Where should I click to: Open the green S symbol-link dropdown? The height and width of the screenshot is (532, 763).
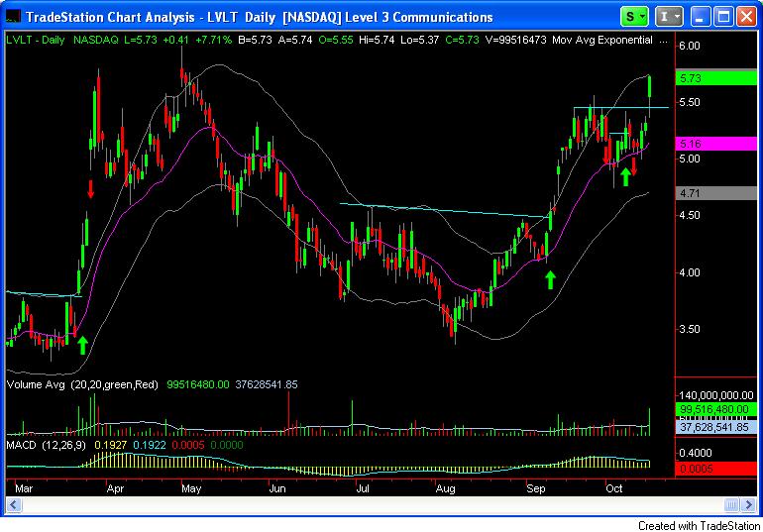[634, 17]
